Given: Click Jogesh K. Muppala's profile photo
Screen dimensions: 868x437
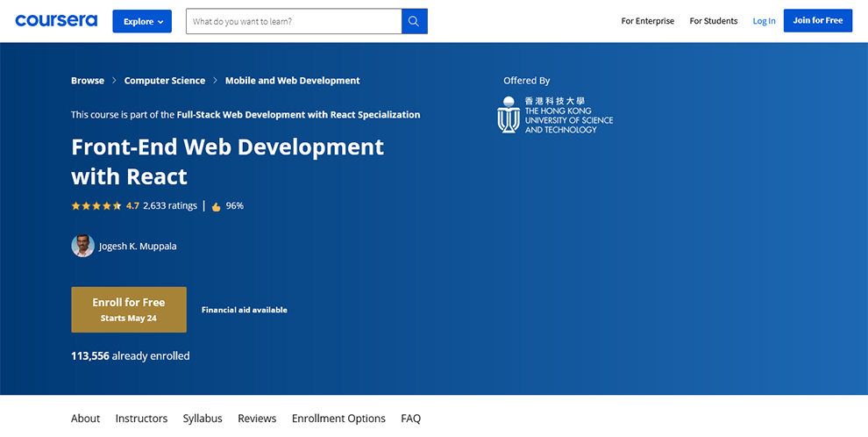Looking at the screenshot, I should pos(82,246).
